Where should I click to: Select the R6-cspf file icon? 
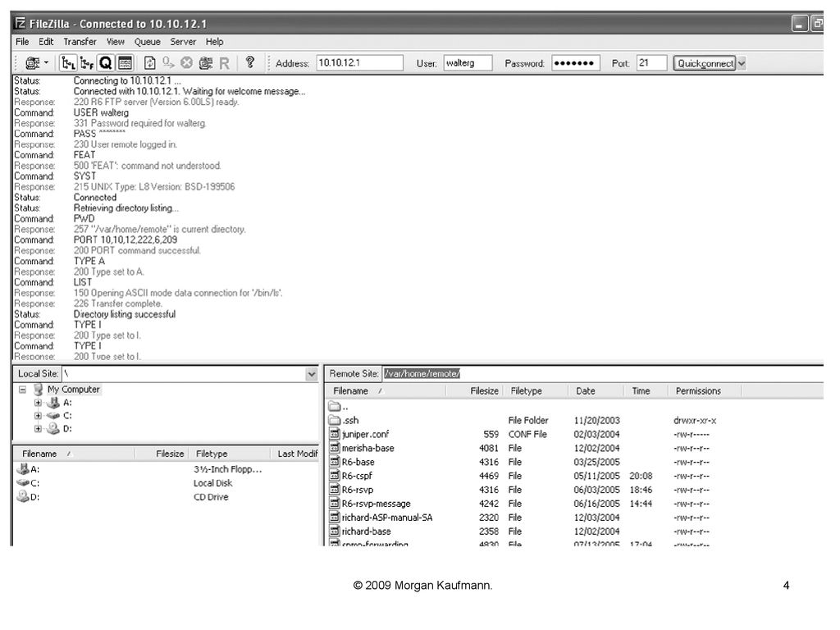(335, 476)
